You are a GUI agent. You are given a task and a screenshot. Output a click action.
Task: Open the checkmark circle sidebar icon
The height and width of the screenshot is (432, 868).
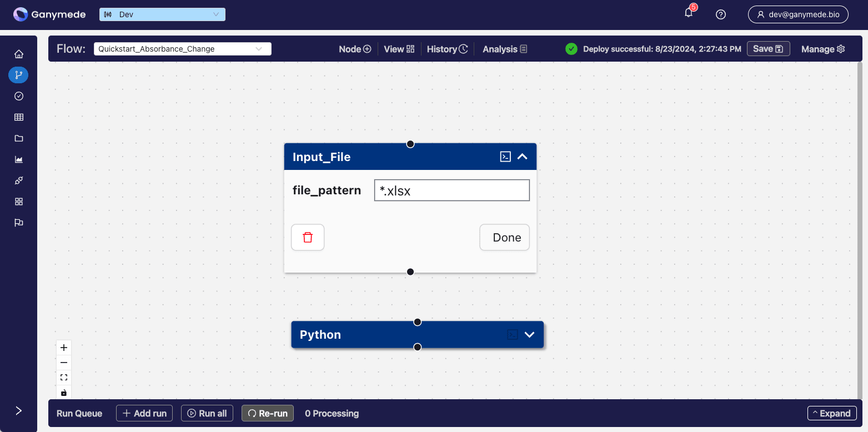tap(19, 96)
